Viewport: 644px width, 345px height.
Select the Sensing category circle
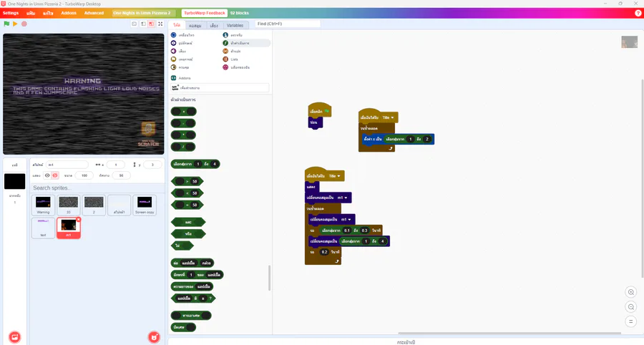tap(225, 35)
